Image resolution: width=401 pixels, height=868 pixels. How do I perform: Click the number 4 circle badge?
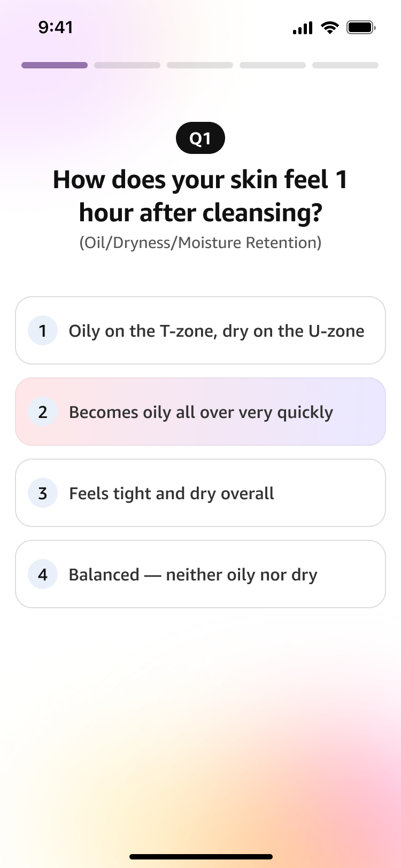pyautogui.click(x=43, y=575)
